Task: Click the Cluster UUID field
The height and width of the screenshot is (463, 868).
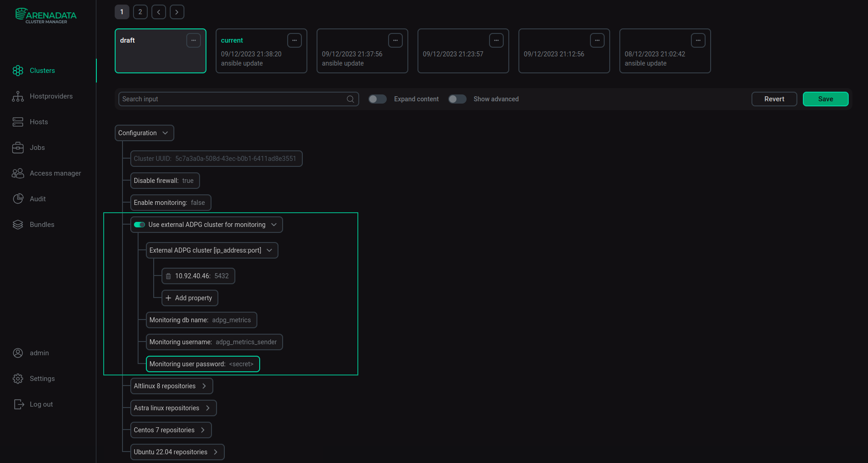Action: click(x=217, y=159)
